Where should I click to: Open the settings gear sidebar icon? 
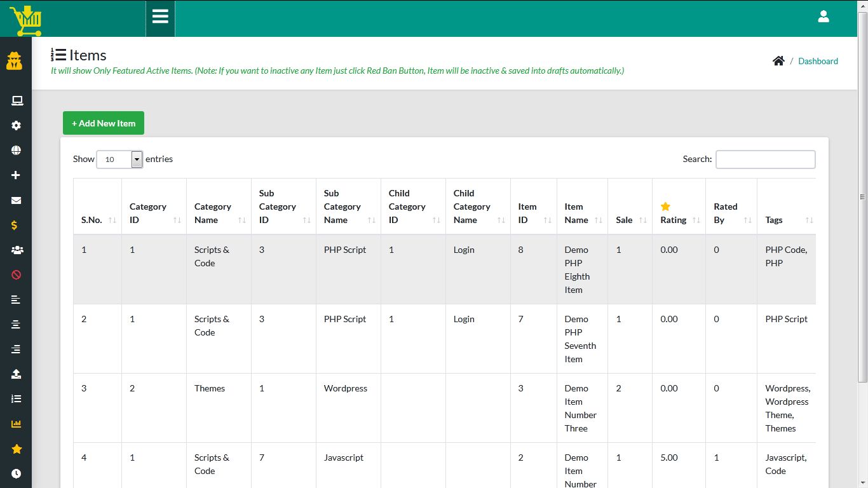click(x=17, y=126)
